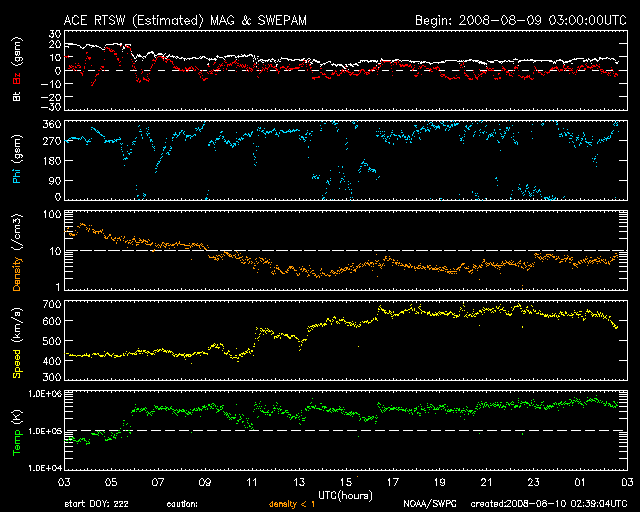The width and height of the screenshot is (640, 512).
Task: Click the '1.0E+04' tick on Temp axis
Action: point(45,468)
